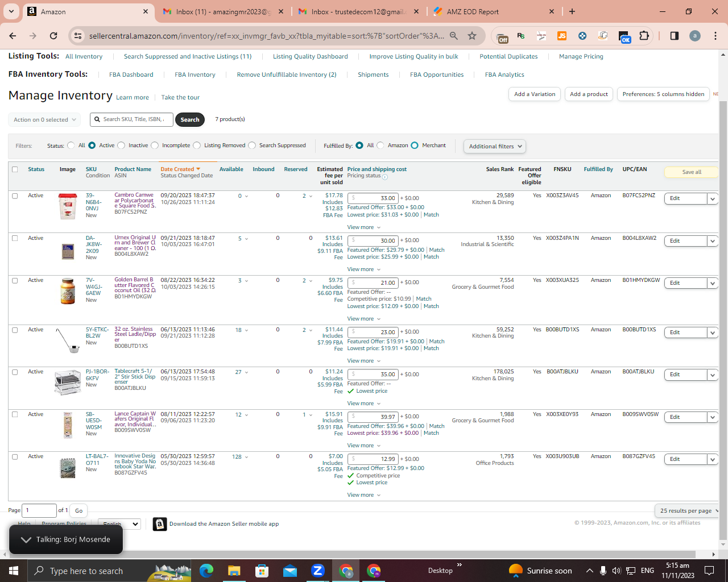
Task: Check the box for the Urnex Original row
Action: point(15,238)
